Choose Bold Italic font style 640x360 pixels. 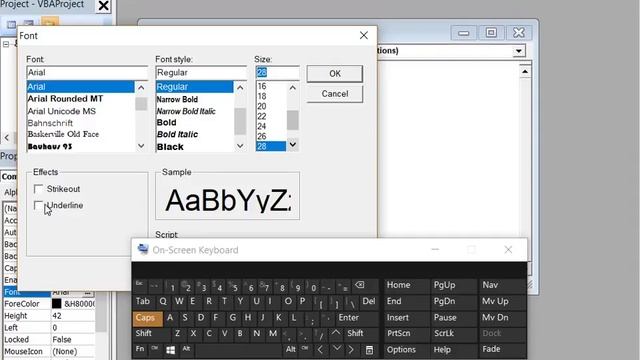(x=177, y=134)
